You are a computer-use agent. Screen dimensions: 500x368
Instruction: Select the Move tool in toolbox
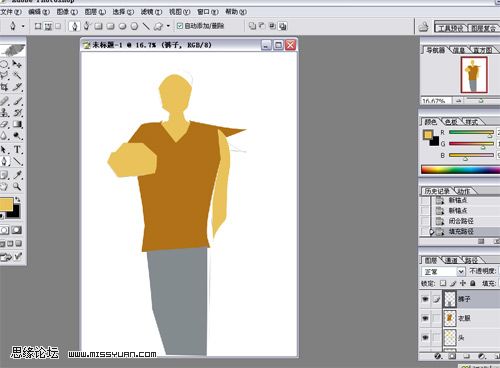coord(17,64)
